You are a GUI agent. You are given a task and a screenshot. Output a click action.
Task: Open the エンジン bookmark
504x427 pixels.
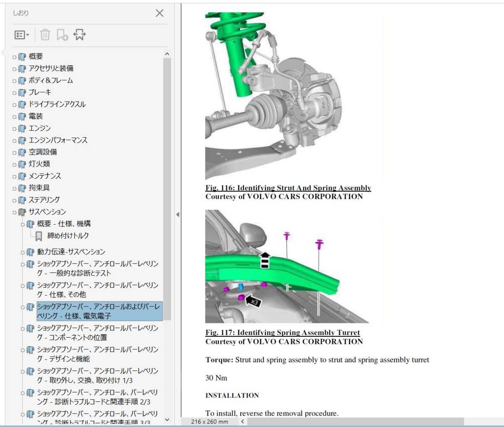[39, 128]
